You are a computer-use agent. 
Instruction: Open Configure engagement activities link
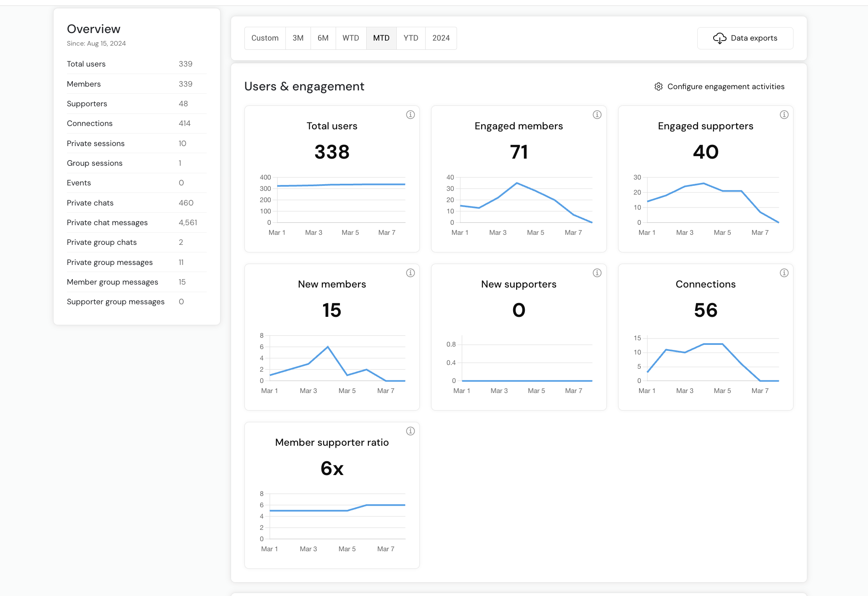pos(726,87)
